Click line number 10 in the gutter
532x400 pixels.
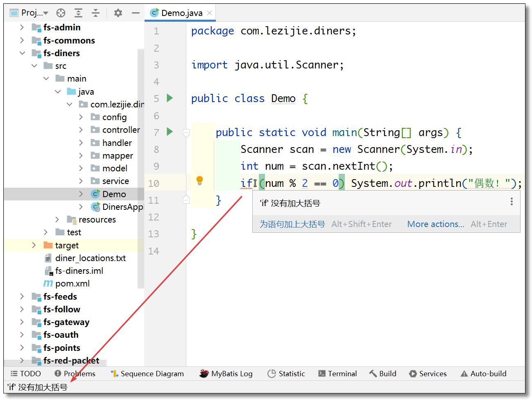pos(154,183)
